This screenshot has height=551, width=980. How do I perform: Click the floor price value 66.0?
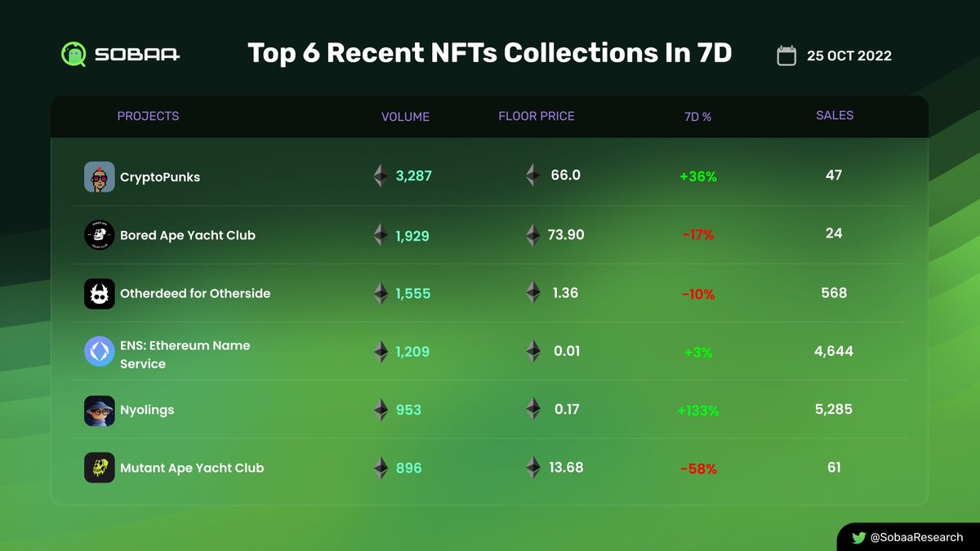566,175
